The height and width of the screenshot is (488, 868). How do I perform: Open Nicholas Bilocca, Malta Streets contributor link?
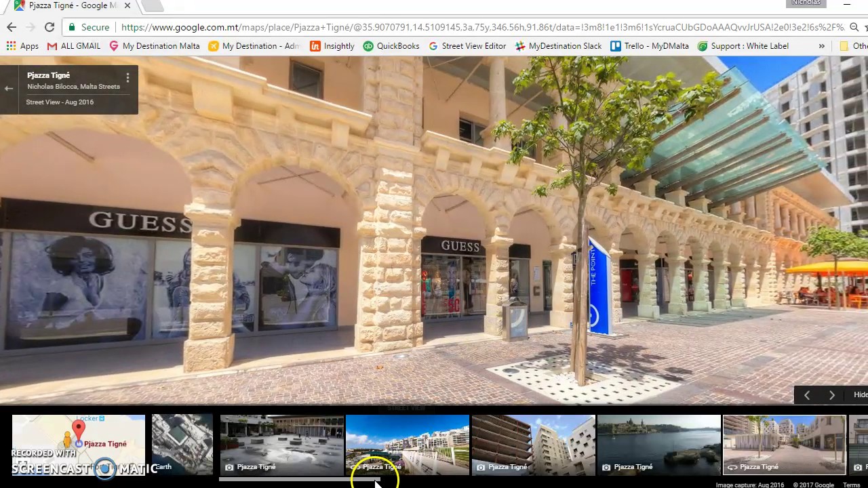coord(73,87)
